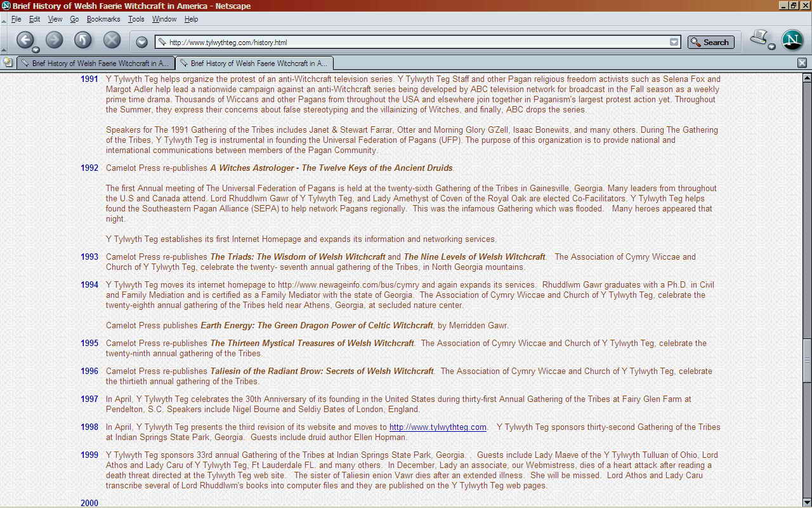The width and height of the screenshot is (812, 508).
Task: Click the year 1992 label
Action: coord(89,168)
